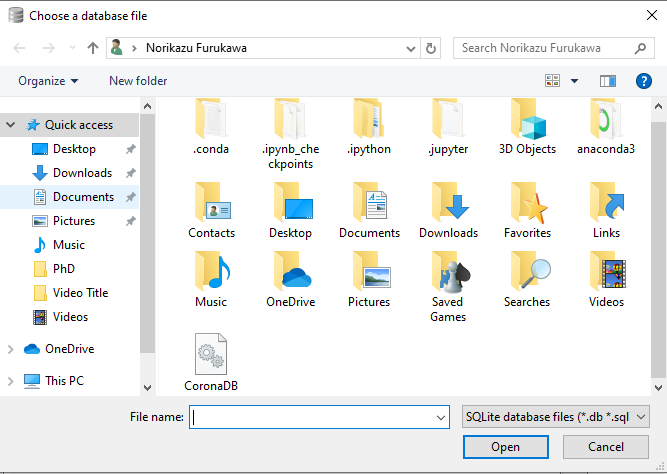Select Music in navigation pane
This screenshot has height=474, width=667.
tap(60, 245)
